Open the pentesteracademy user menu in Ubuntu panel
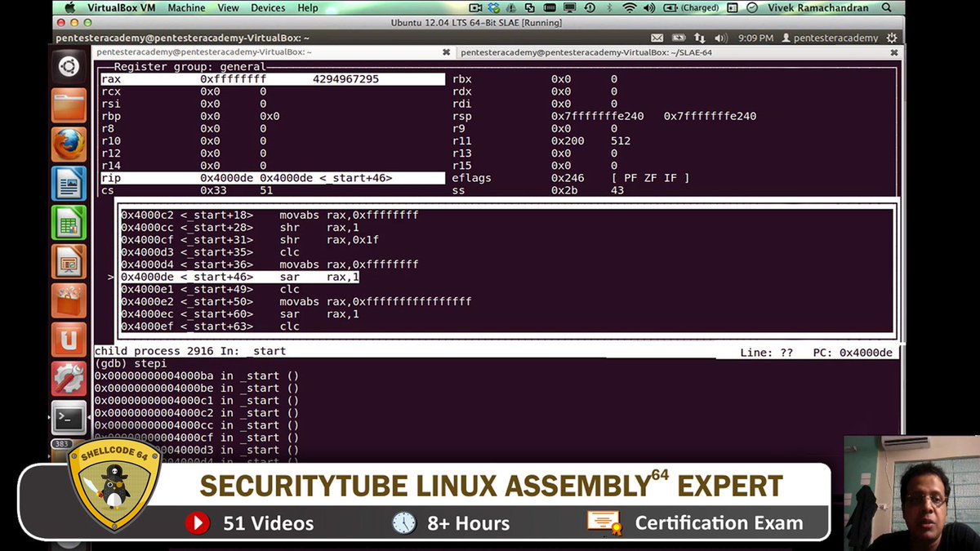980x551 pixels. 829,38
